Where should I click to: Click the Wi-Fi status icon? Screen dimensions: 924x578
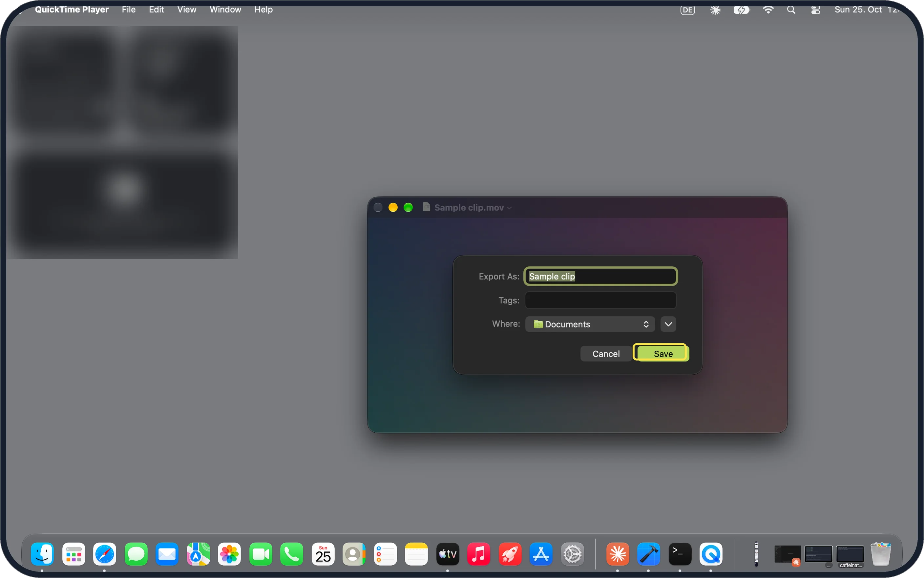[x=768, y=10]
